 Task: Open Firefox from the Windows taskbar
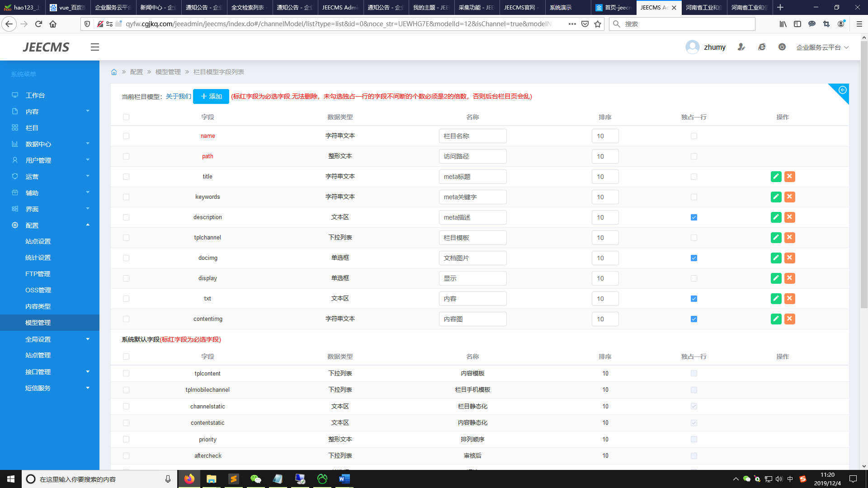click(x=189, y=479)
